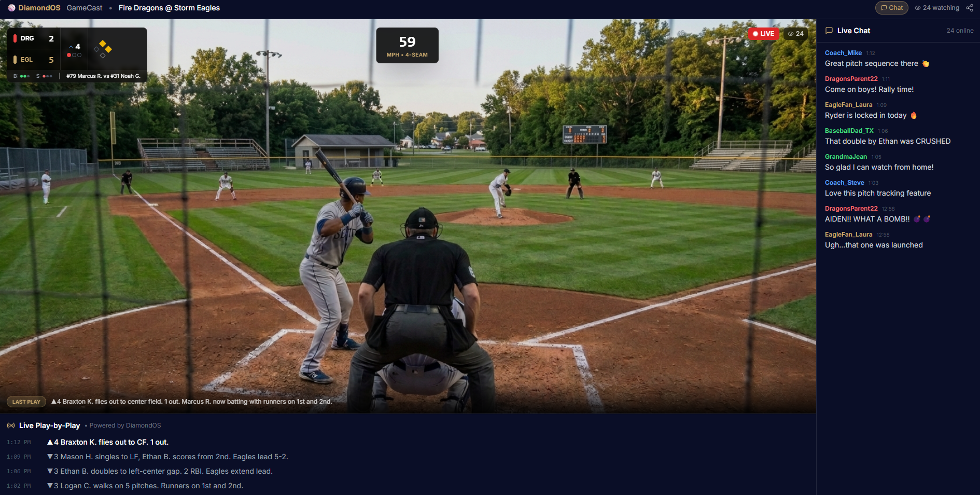Click the red DRG team color bar
This screenshot has width=980, height=495.
(x=14, y=38)
